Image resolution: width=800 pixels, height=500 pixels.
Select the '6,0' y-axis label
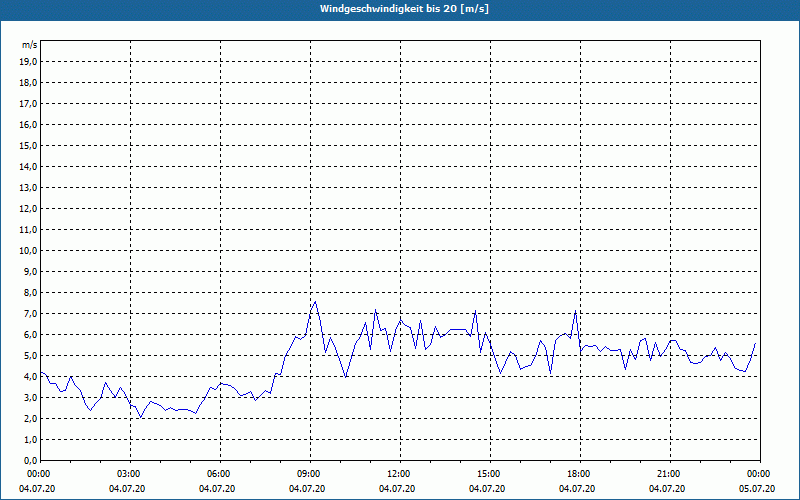30,335
